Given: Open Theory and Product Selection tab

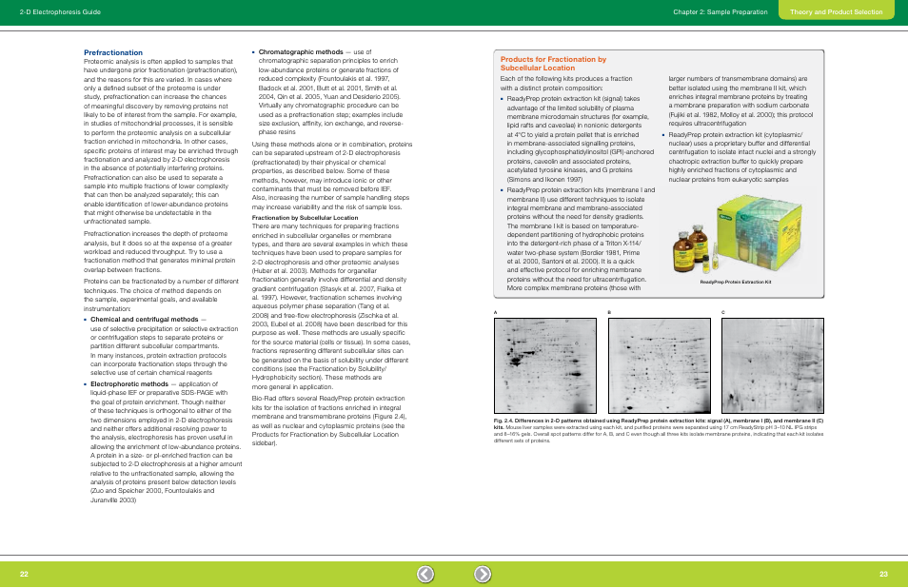Looking at the screenshot, I should pos(837,11).
